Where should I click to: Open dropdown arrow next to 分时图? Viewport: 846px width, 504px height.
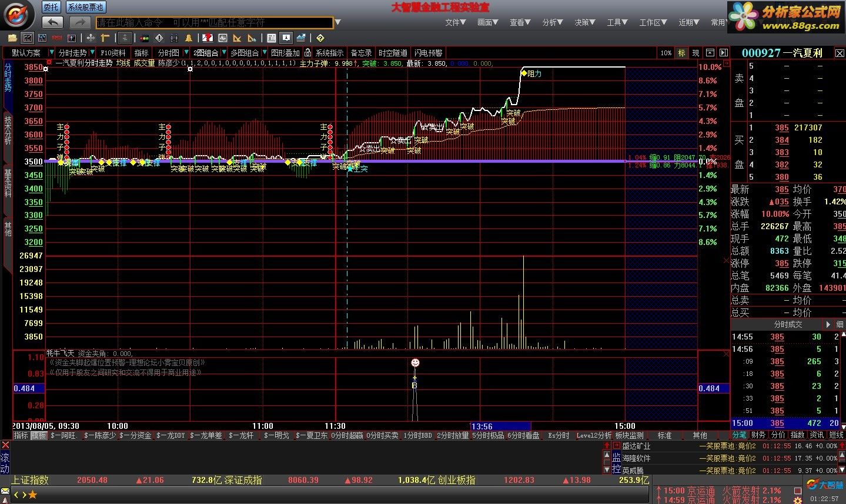pyautogui.click(x=187, y=53)
